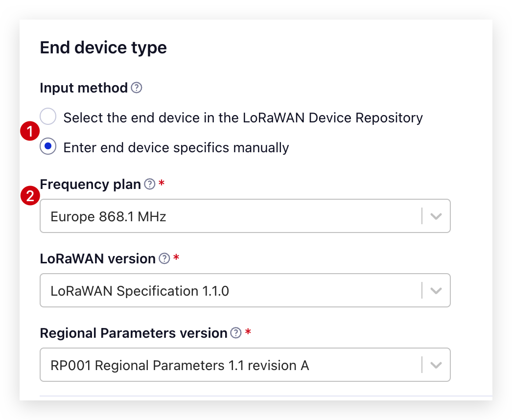Select Enter end device specifics manually radio
Image resolution: width=512 pixels, height=420 pixels.
48,146
